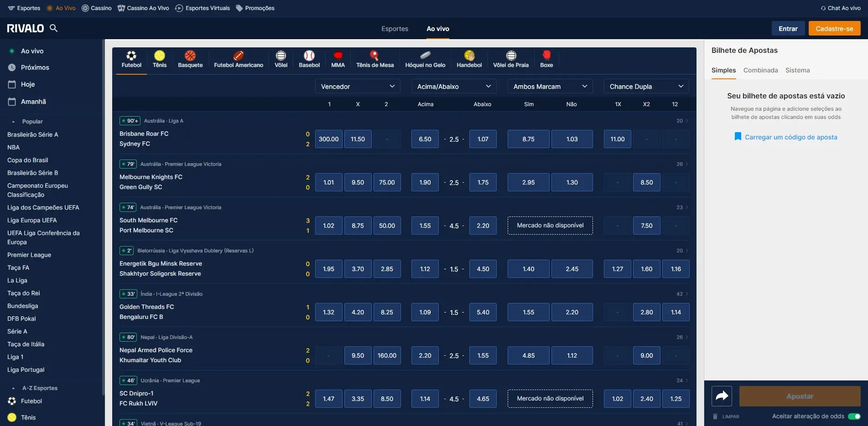Expand the Chance Dupla market selector
Screen dimensions: 868x426
pyautogui.click(x=646, y=86)
